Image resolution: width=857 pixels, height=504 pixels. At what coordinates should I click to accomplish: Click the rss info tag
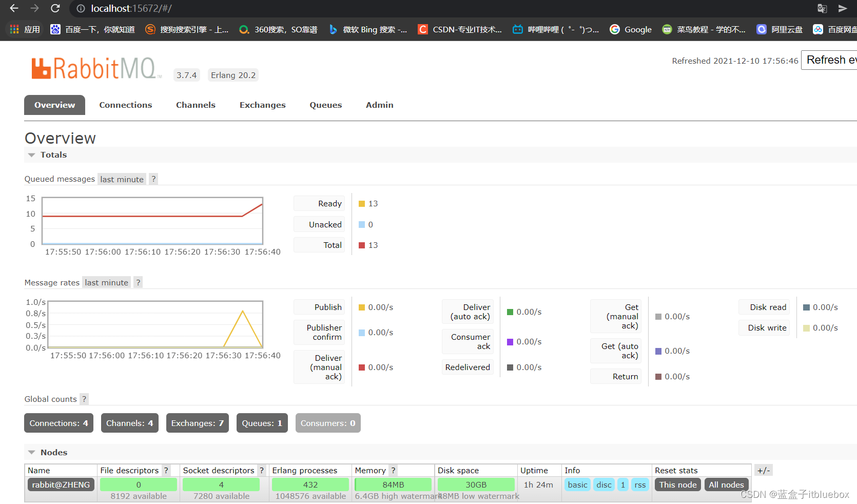click(x=640, y=484)
